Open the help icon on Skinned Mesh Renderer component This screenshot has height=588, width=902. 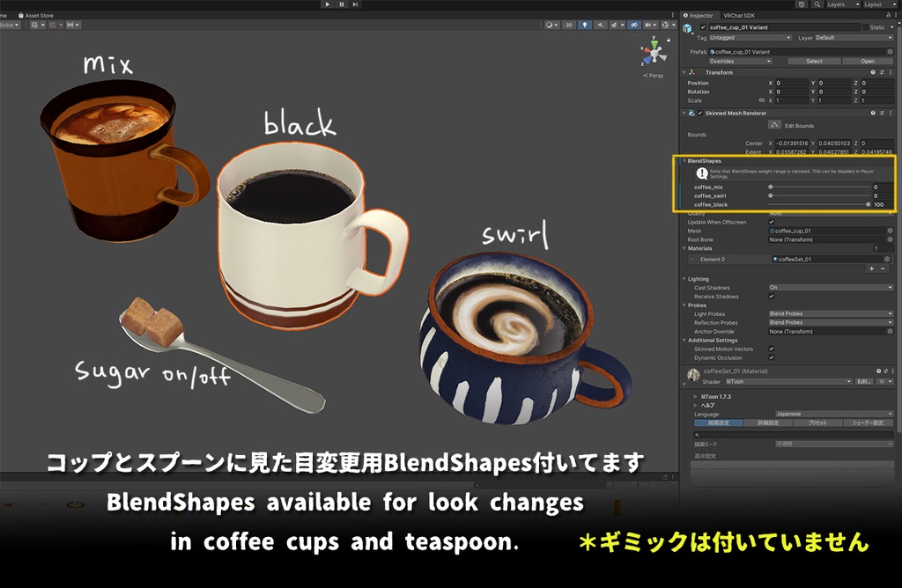pyautogui.click(x=872, y=113)
